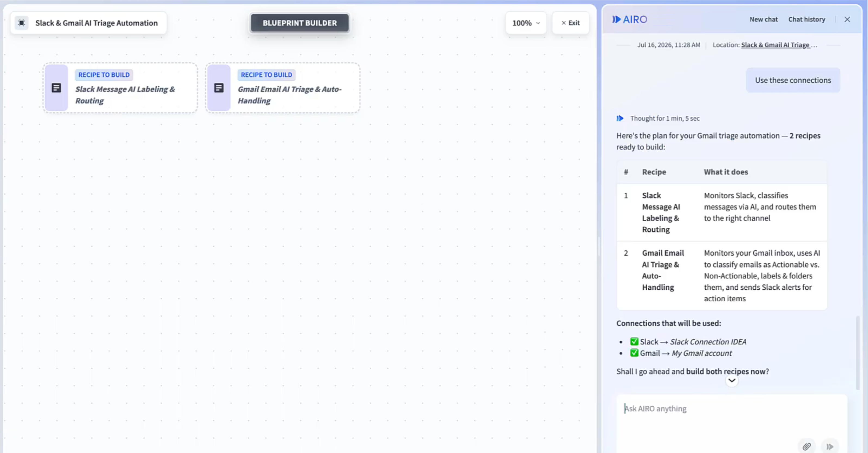Image resolution: width=868 pixels, height=453 pixels.
Task: Attach a file using the paperclip icon
Action: tap(807, 446)
